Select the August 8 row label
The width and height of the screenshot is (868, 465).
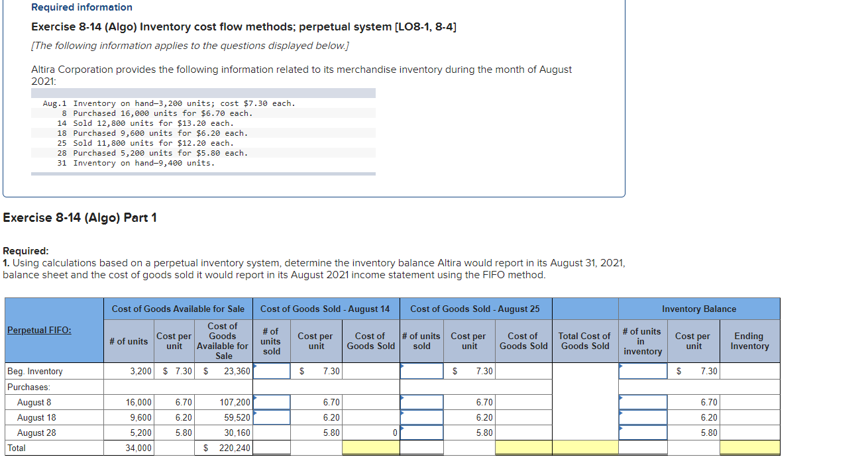coord(34,402)
